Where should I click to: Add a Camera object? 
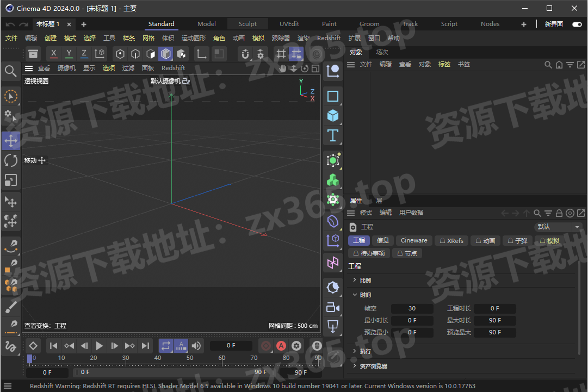point(333,307)
